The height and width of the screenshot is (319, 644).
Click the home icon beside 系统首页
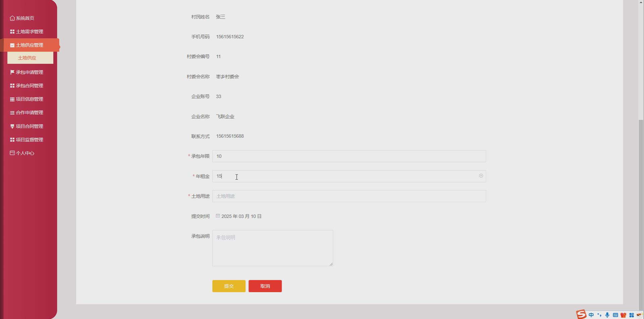tap(12, 18)
